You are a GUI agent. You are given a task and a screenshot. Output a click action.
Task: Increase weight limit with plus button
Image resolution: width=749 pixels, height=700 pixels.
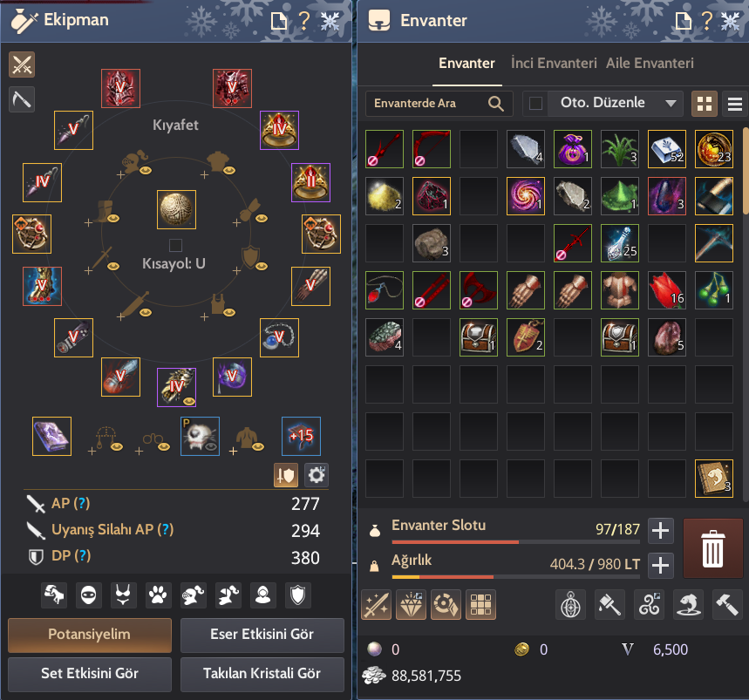click(661, 566)
